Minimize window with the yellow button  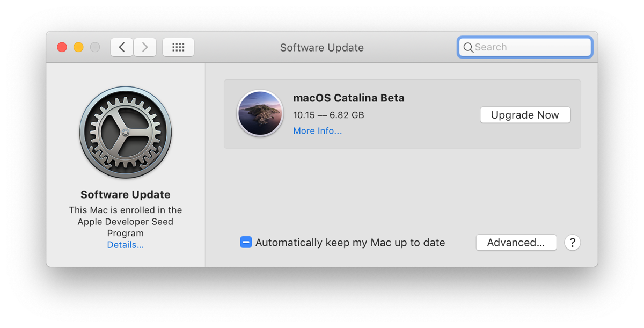click(x=78, y=47)
